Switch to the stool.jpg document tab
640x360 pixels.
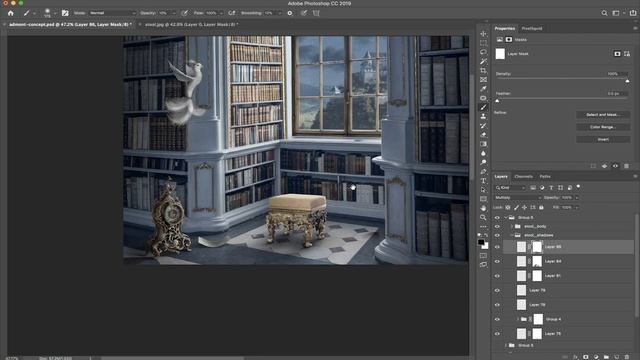click(x=191, y=24)
